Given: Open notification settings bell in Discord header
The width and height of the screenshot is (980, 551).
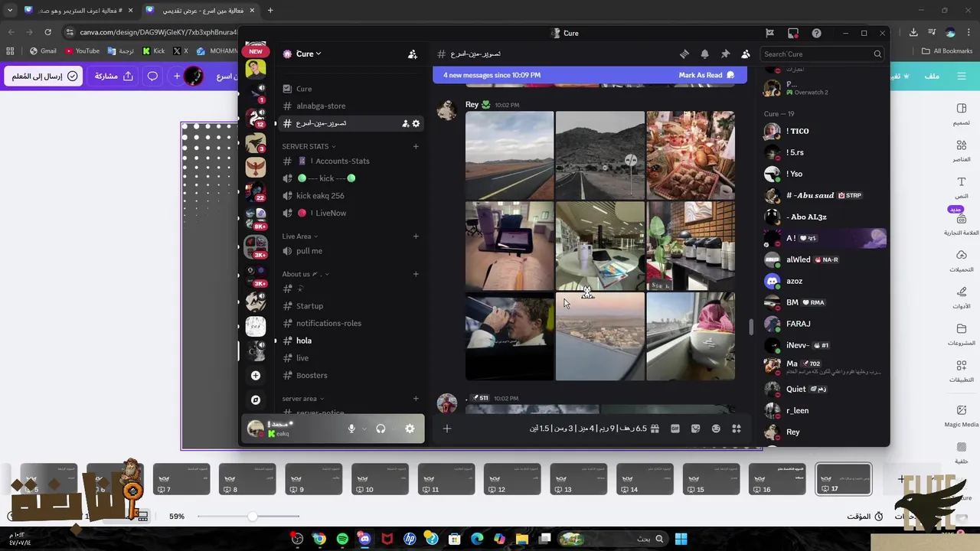Looking at the screenshot, I should coord(705,54).
